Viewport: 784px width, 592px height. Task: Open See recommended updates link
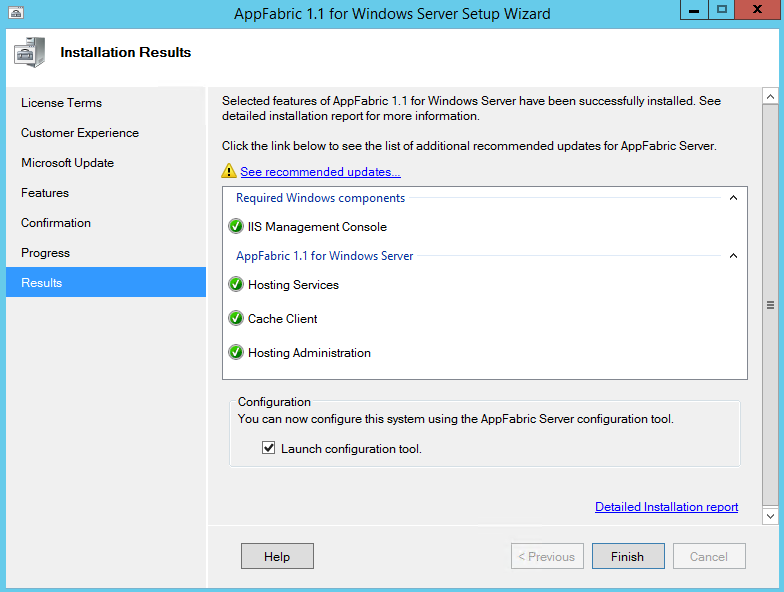point(320,172)
